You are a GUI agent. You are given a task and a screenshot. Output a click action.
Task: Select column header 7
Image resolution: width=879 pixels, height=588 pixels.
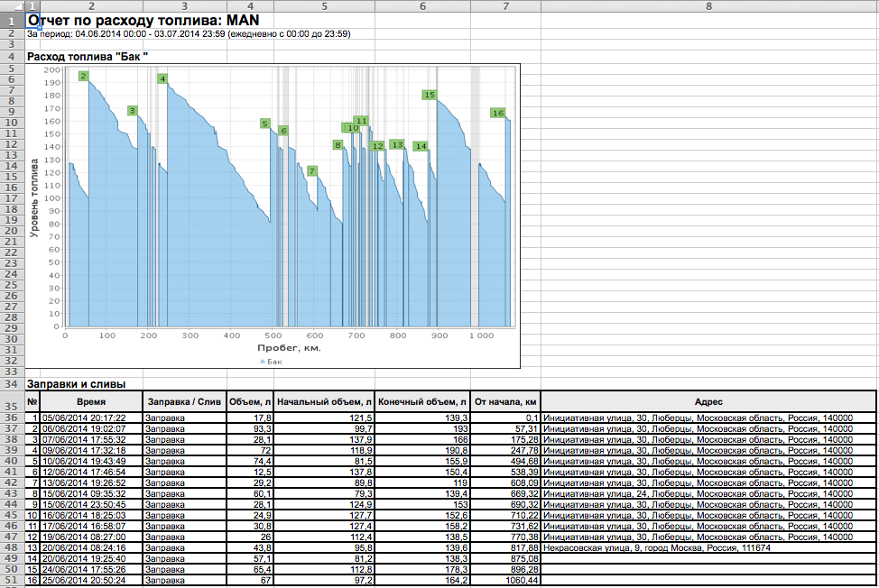(x=505, y=6)
